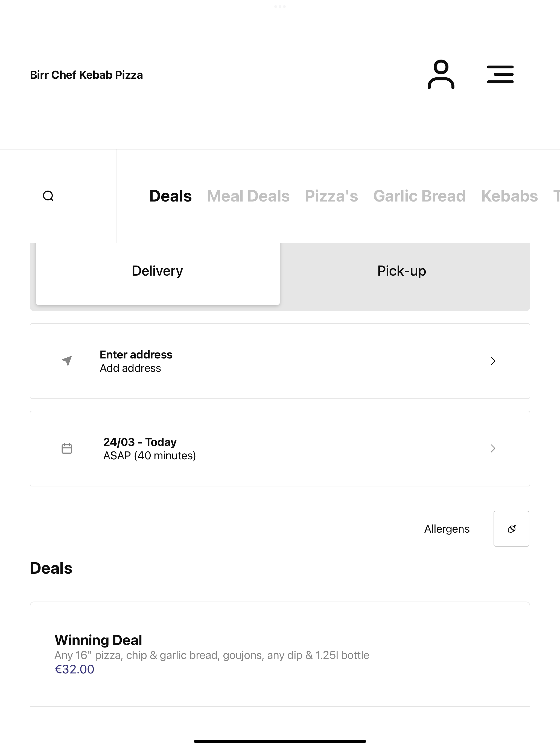The height and width of the screenshot is (747, 560).
Task: Click the search magnifier icon
Action: click(48, 196)
